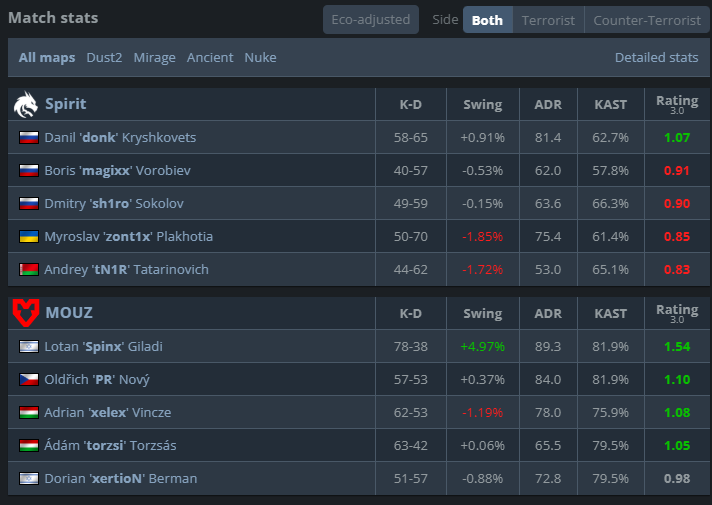The width and height of the screenshot is (712, 505).
Task: Open Danil 'donk' Kryshkovets player profile
Action: 120,138
